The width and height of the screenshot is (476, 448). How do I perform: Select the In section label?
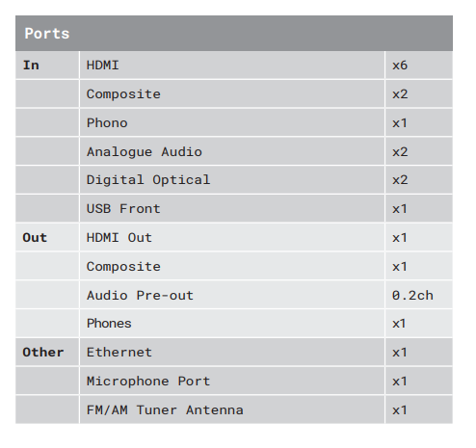coord(31,66)
